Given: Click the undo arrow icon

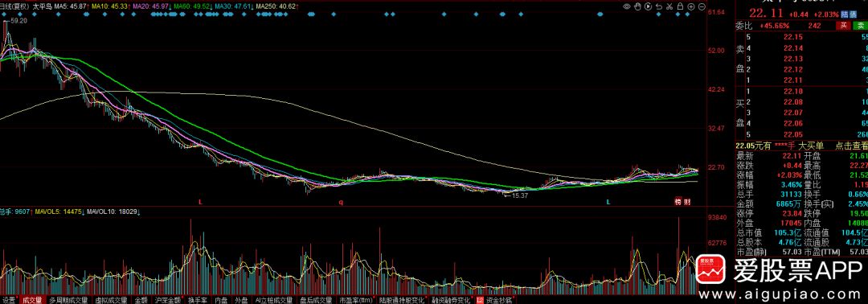Looking at the screenshot, I should (659, 6).
